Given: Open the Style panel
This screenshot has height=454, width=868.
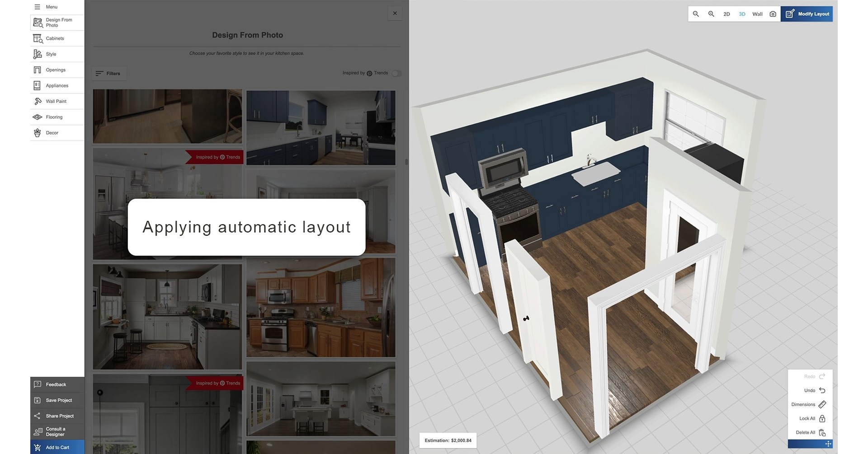Looking at the screenshot, I should (57, 54).
